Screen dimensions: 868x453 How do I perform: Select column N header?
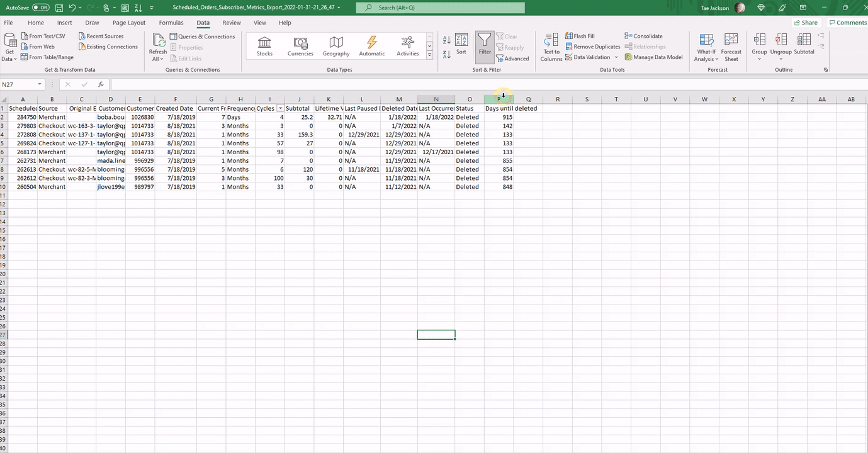coord(436,99)
